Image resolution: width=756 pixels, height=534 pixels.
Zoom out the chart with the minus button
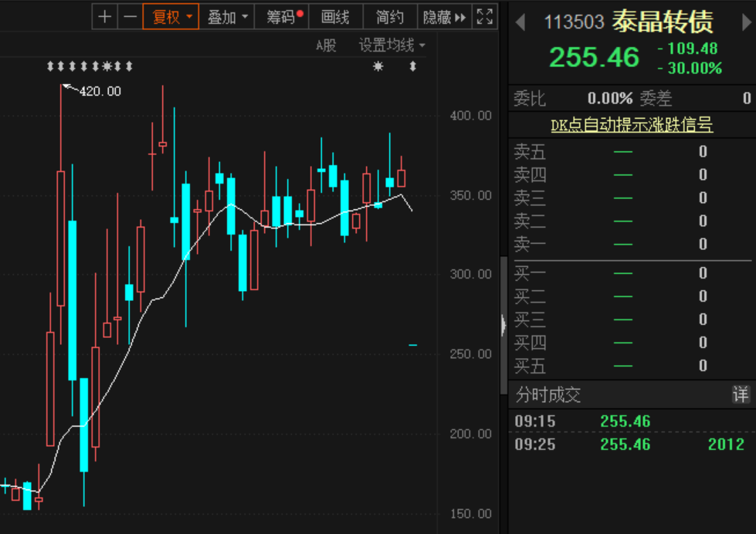(x=131, y=17)
